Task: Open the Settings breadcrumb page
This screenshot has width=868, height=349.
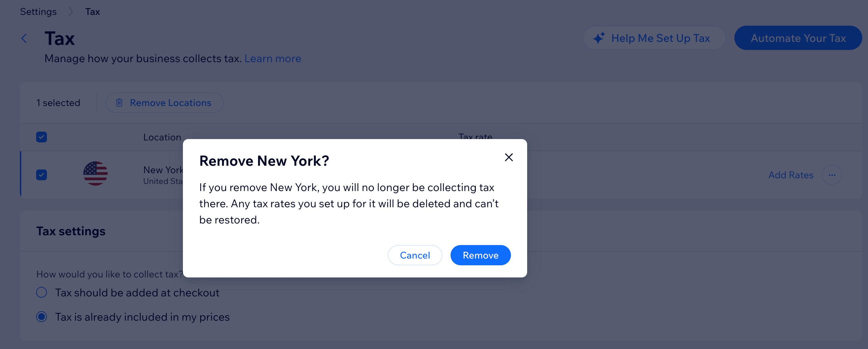Action: (x=38, y=11)
